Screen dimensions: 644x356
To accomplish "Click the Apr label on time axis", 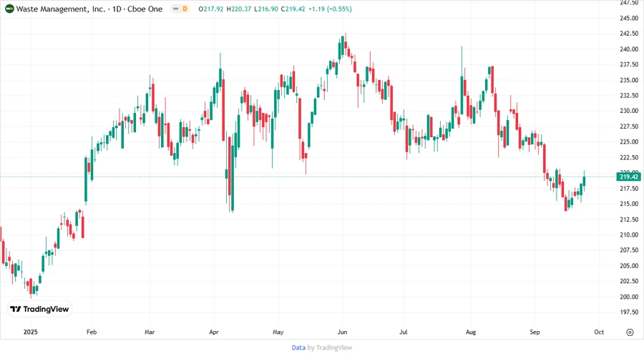I will coord(214,332).
